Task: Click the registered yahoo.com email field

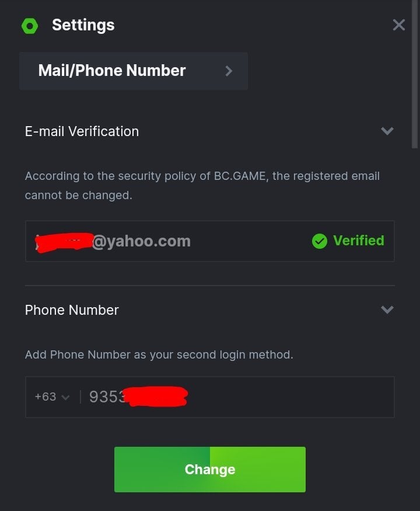Action: pos(163,241)
